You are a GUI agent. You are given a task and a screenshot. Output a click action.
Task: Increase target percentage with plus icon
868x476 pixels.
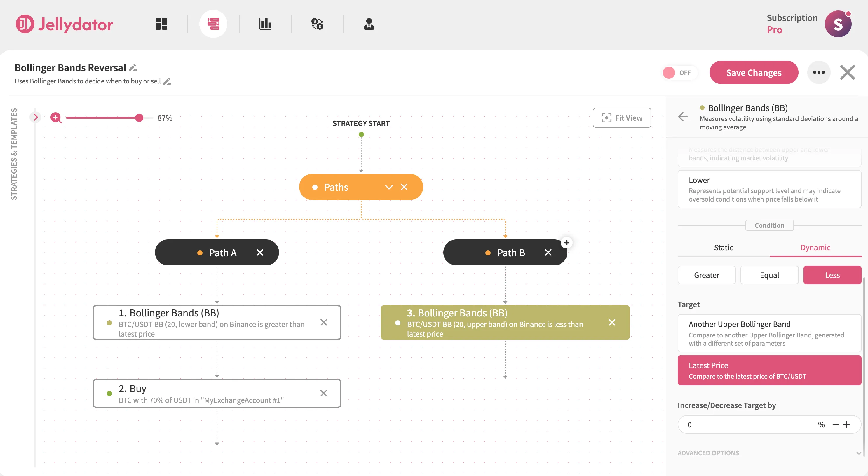(x=846, y=424)
